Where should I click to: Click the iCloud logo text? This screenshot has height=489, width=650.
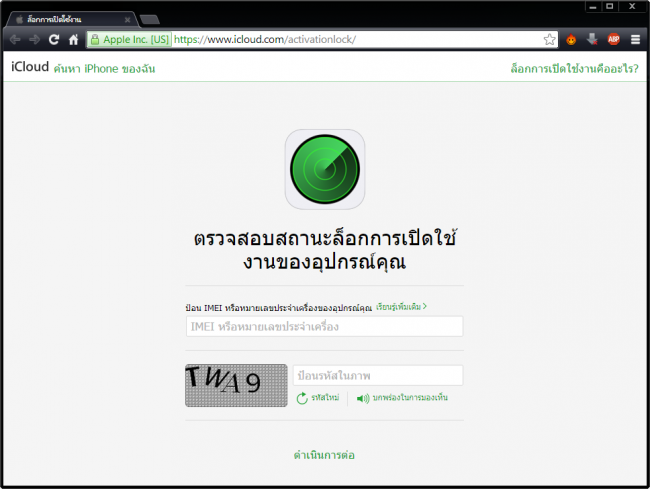[x=30, y=67]
